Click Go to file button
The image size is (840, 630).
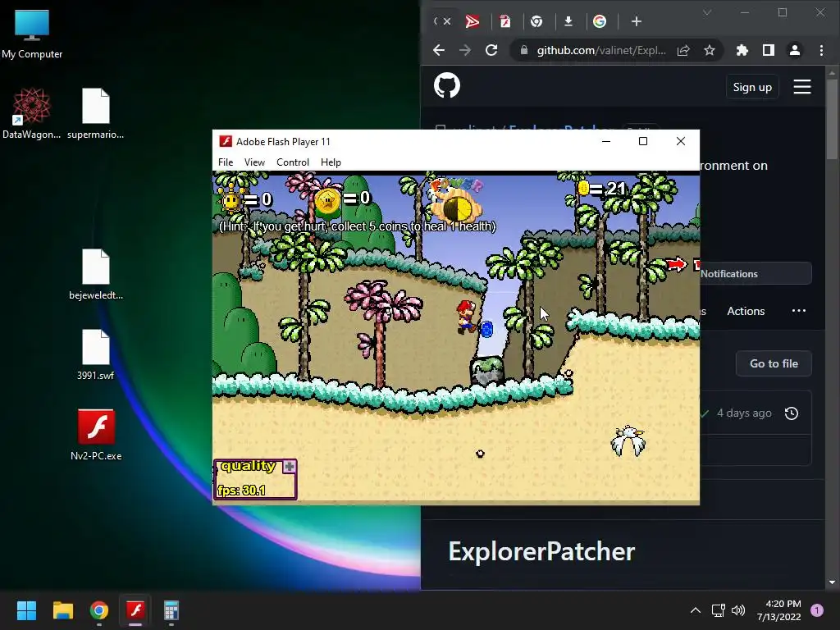click(x=774, y=363)
